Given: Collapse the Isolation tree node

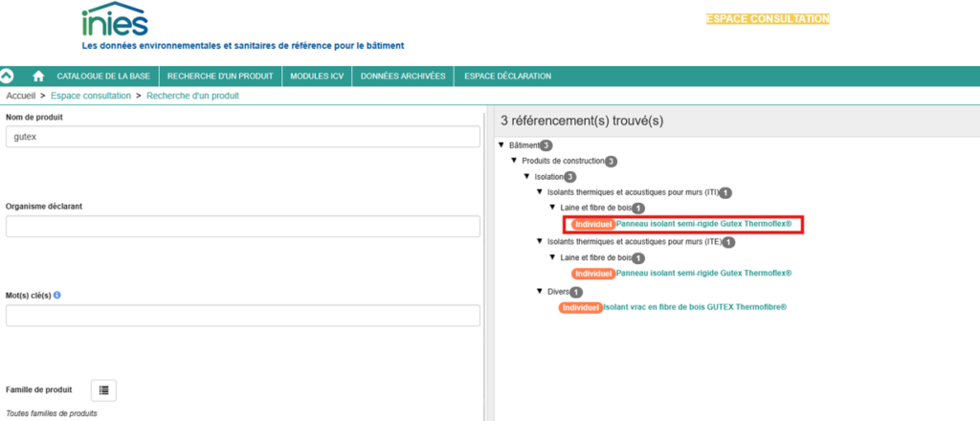Looking at the screenshot, I should tap(526, 177).
